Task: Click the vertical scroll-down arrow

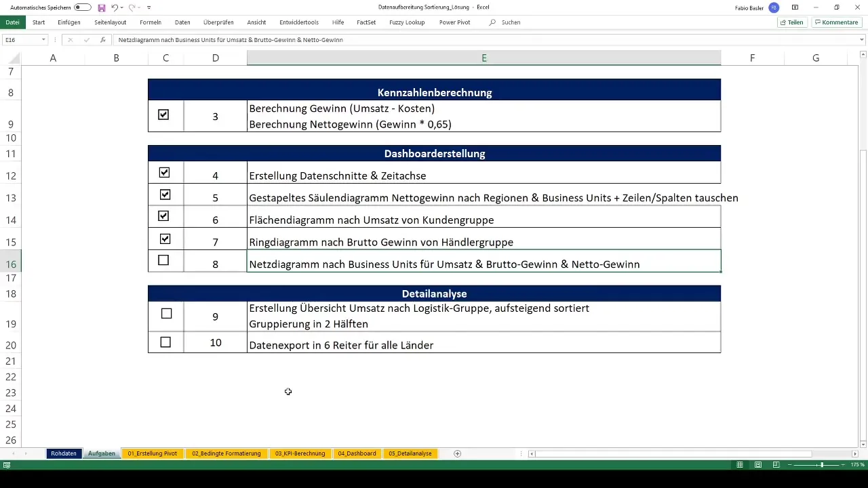Action: pos(863,444)
